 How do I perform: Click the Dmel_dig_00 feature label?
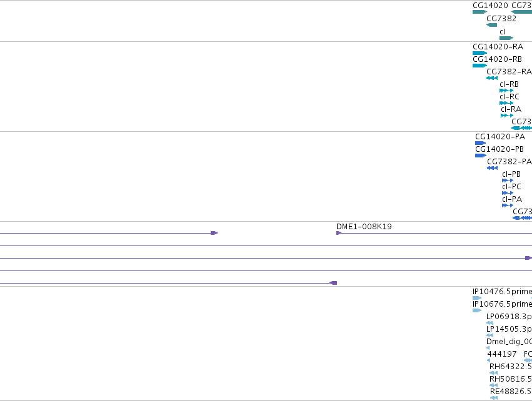coord(509,342)
